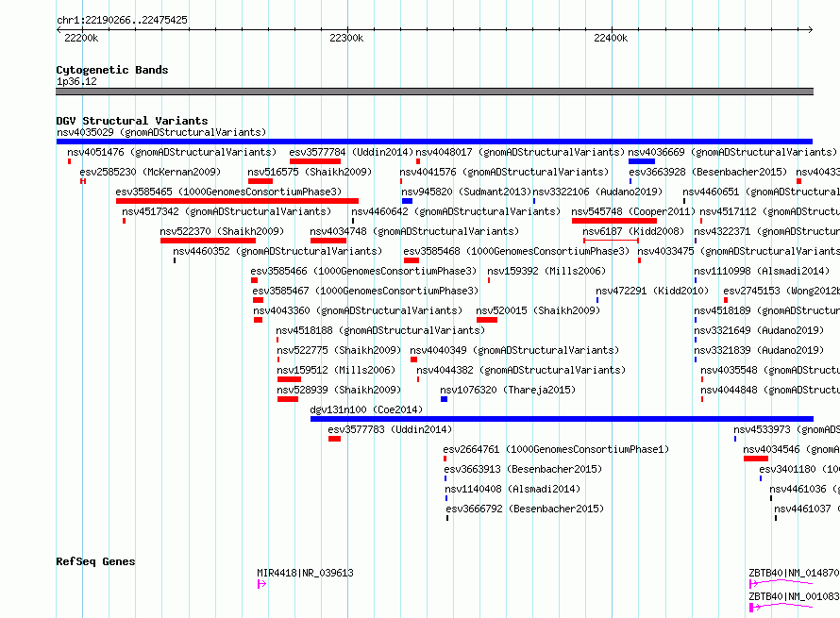The width and height of the screenshot is (840, 618).
Task: Click the nsv528939 (Shaikh2009) red bar
Action: pos(288,399)
